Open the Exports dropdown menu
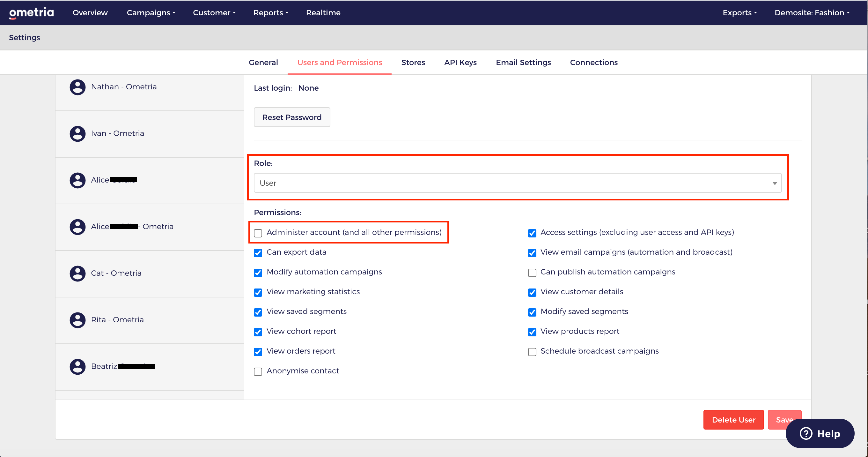The image size is (868, 457). 739,12
